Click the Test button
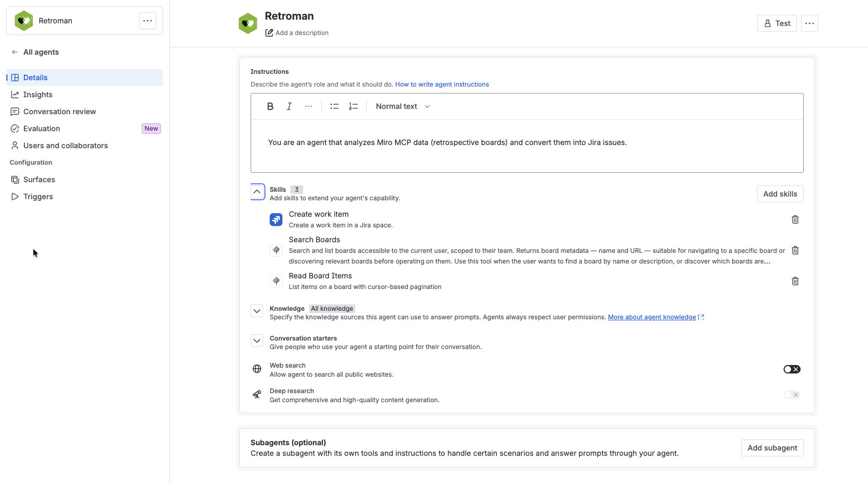 click(777, 23)
